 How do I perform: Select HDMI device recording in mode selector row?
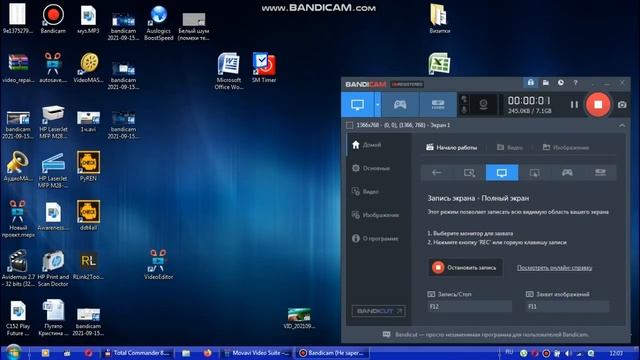[x=600, y=173]
